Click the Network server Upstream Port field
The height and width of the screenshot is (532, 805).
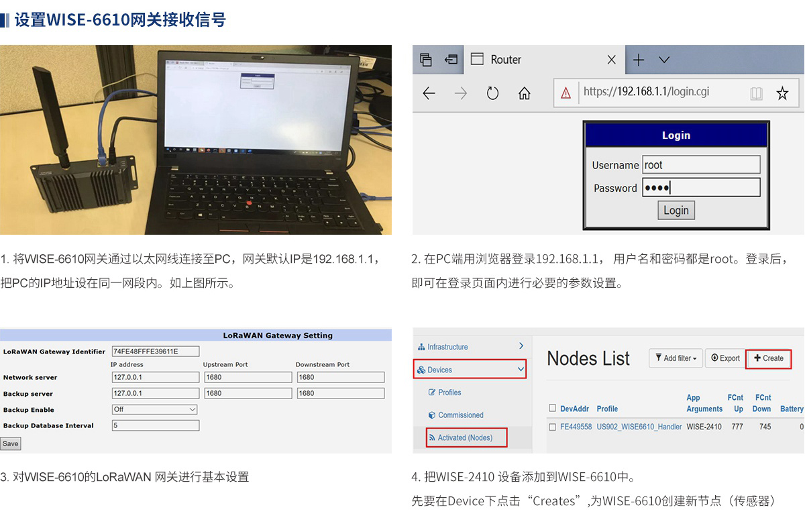[x=248, y=377]
